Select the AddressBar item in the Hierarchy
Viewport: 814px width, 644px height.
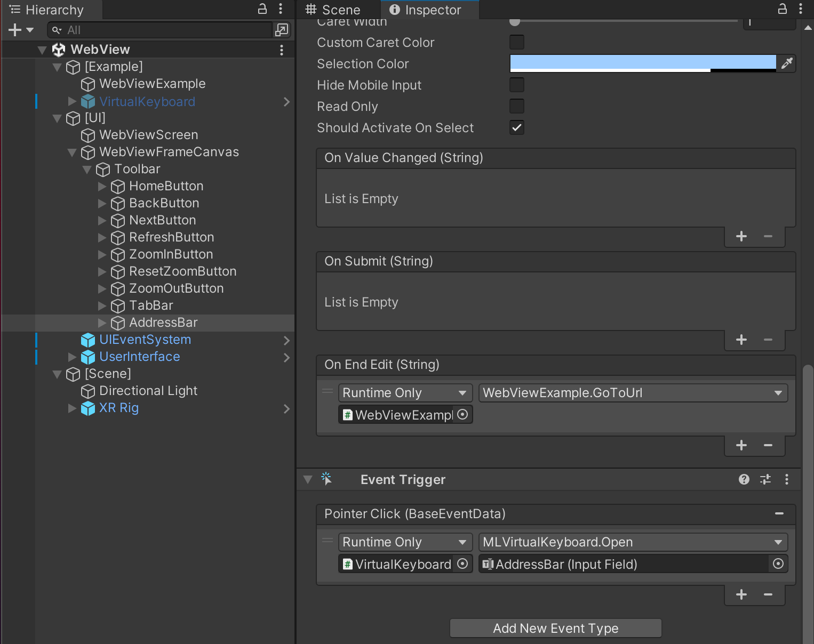coord(163,323)
